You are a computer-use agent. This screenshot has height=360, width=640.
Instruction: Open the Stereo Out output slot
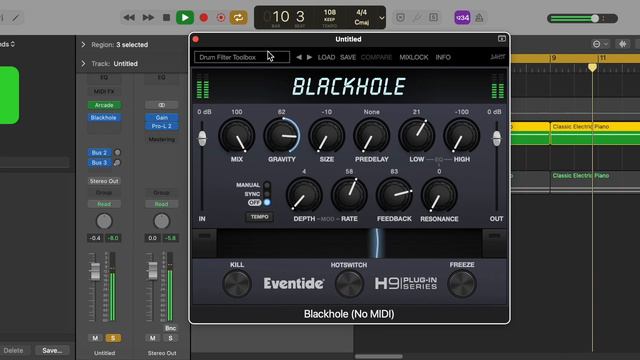(x=104, y=181)
